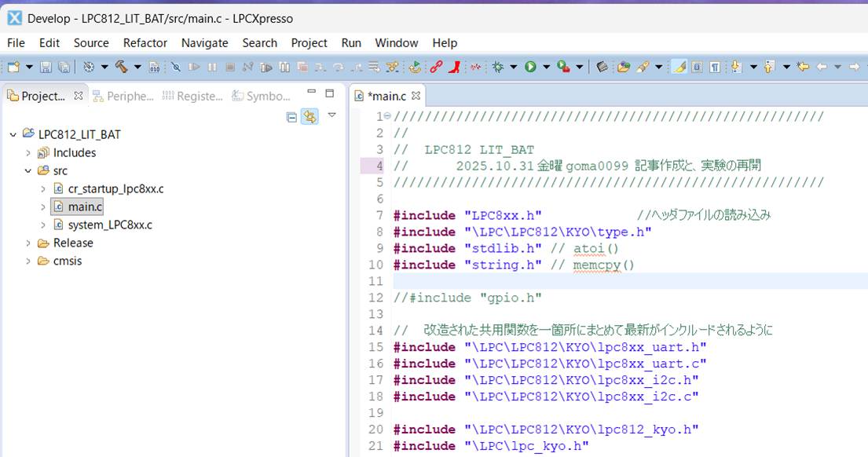Select system_LPC8xx.c in the project tree
Image resolution: width=868 pixels, height=457 pixels.
[109, 225]
